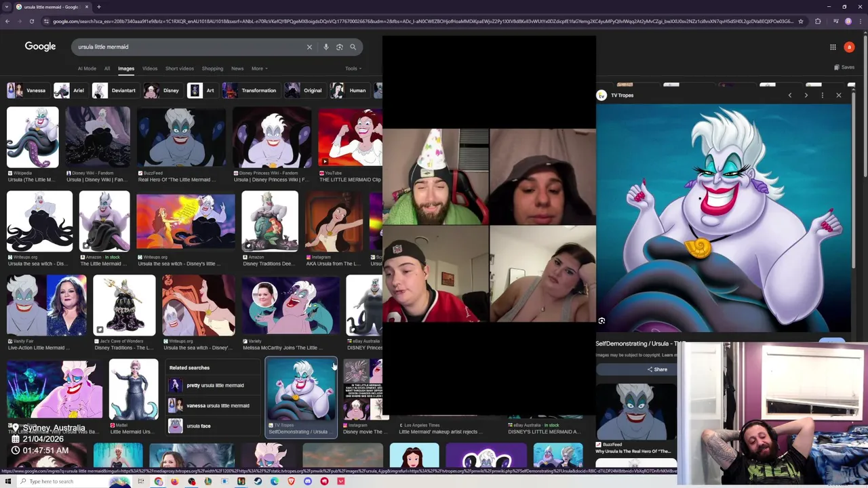This screenshot has height=488, width=868.
Task: Open more options in the image preview panel
Action: click(822, 96)
